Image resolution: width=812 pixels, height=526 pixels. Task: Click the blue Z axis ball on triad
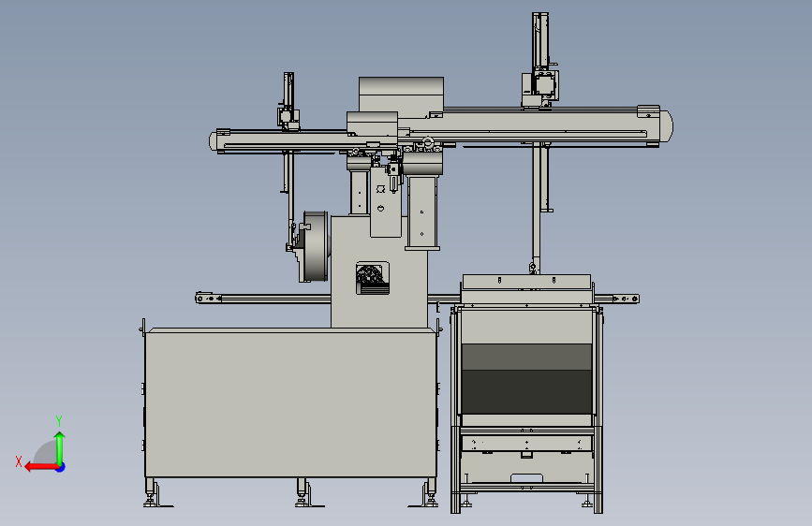[61, 467]
